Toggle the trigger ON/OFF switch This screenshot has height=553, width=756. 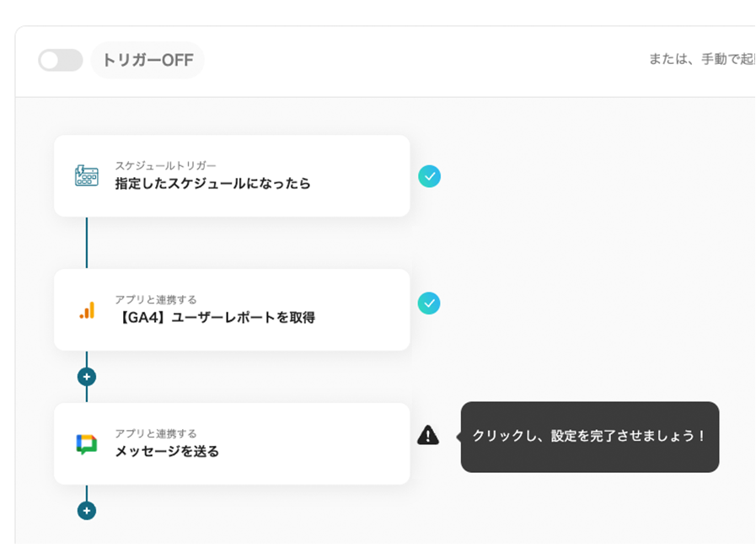pos(61,60)
